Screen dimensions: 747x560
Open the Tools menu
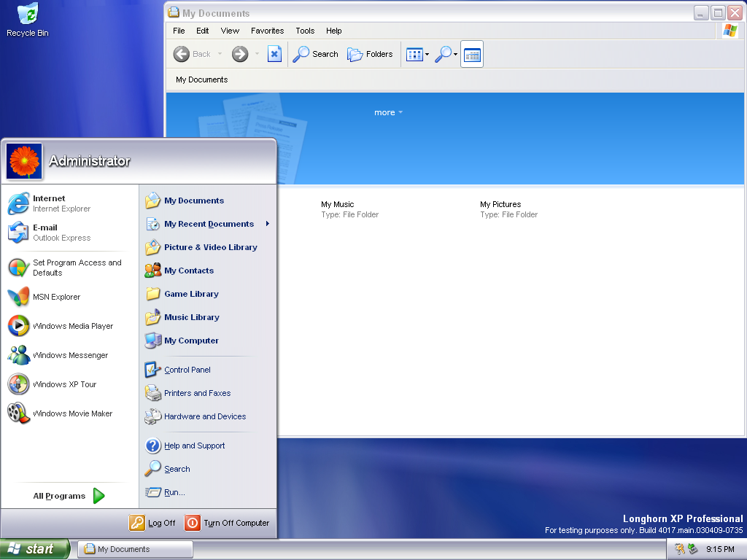pyautogui.click(x=305, y=31)
